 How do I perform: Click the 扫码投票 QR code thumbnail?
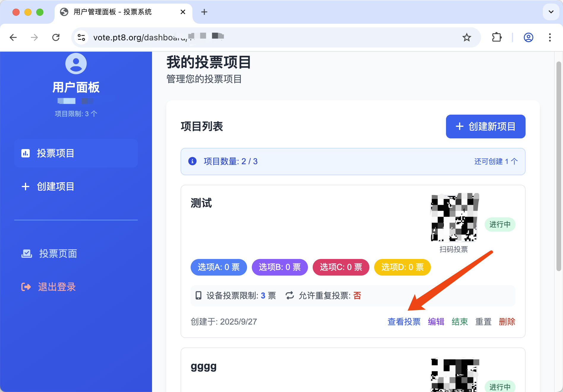point(454,218)
